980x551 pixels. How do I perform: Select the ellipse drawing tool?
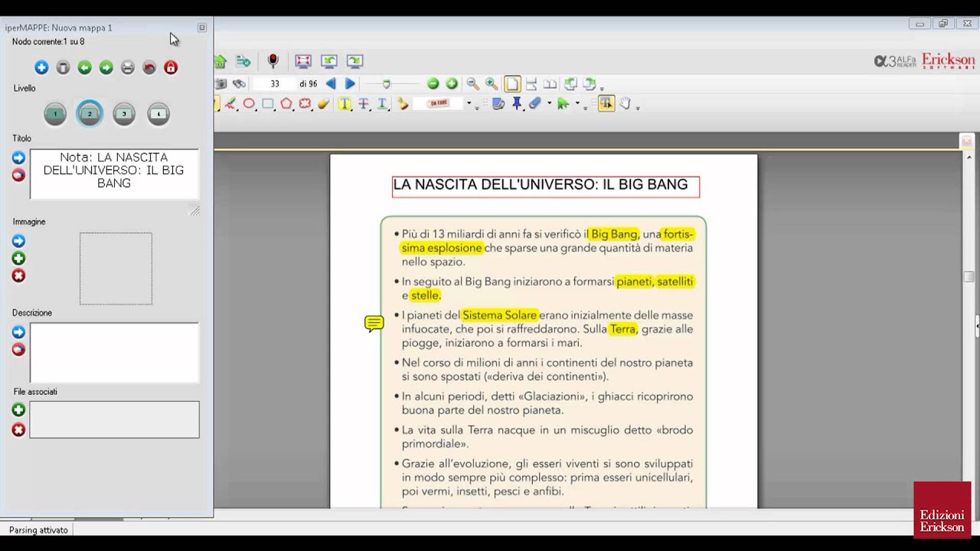[249, 104]
